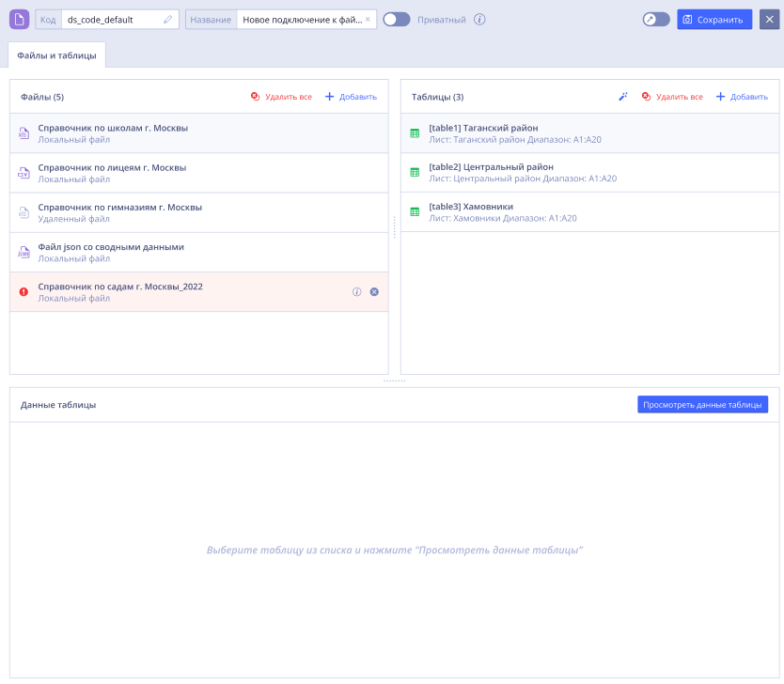
Task: Click the Удаленный файл subtitle
Action: coord(74,219)
